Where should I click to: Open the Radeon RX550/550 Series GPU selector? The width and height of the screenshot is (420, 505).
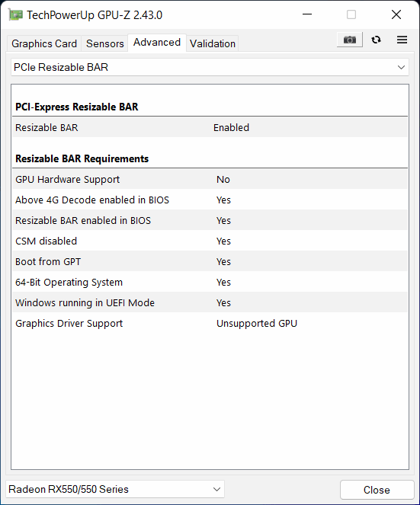click(115, 490)
